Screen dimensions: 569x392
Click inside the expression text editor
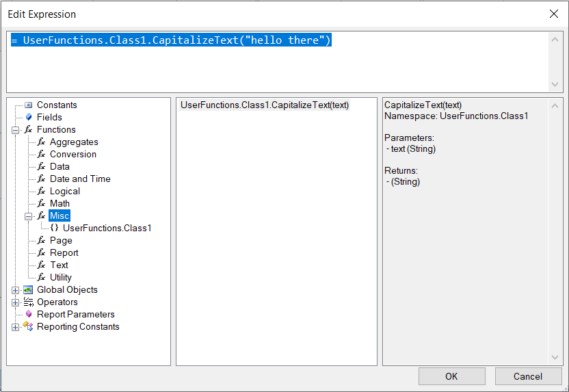277,62
